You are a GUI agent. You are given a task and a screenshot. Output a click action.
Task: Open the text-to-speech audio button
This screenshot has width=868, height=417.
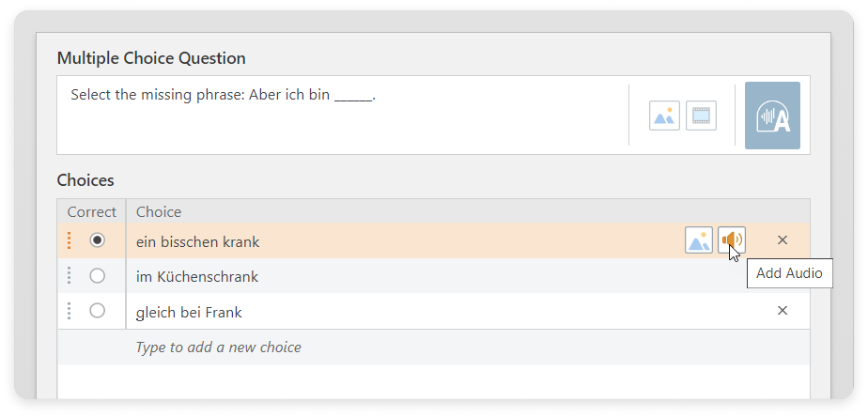click(772, 116)
